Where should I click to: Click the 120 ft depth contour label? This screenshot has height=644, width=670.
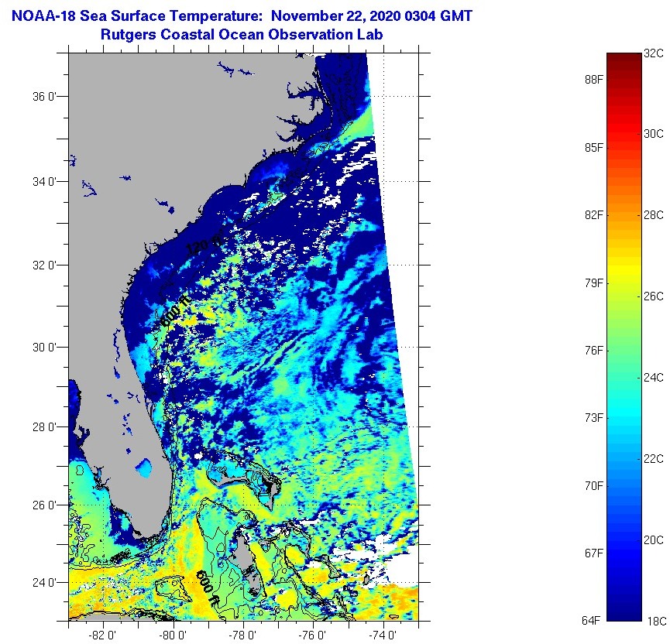pos(204,244)
